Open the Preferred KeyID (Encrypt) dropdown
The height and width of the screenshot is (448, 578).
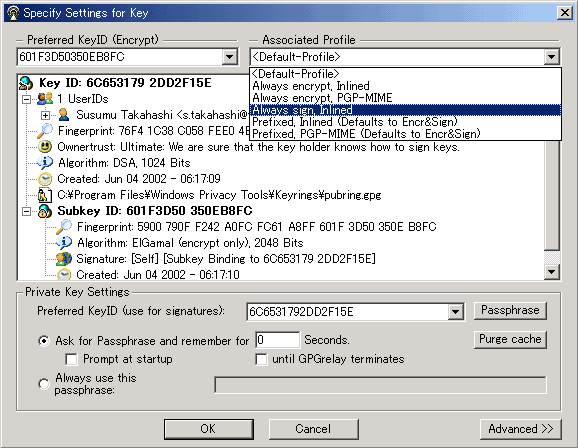229,57
